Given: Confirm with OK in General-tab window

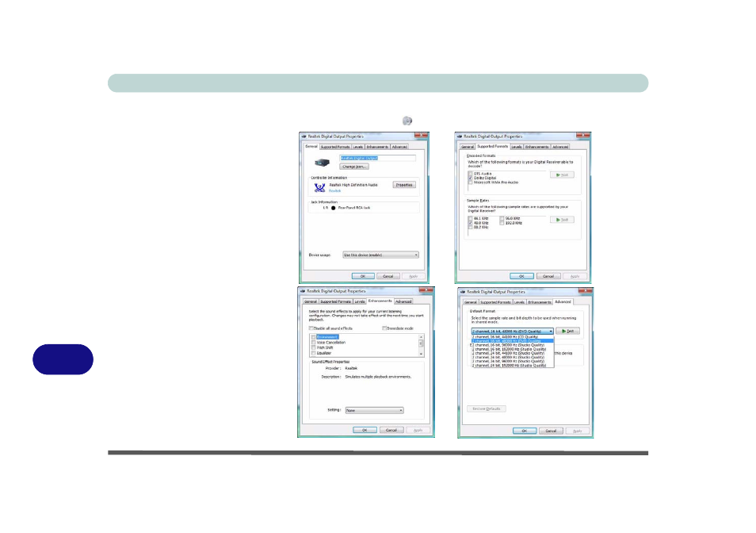Looking at the screenshot, I should 363,276.
